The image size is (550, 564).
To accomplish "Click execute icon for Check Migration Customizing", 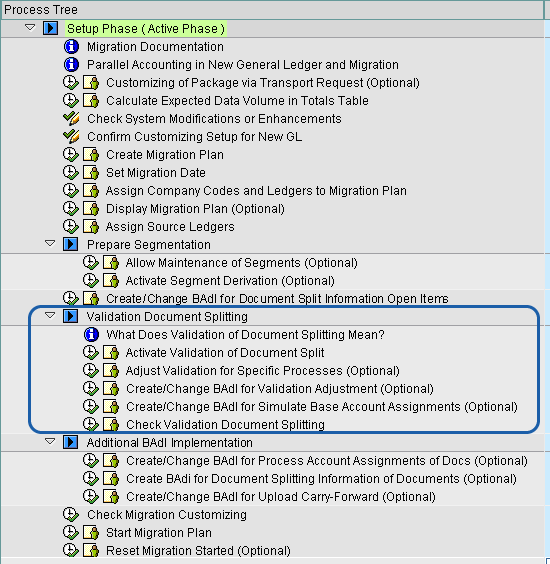I will click(71, 514).
